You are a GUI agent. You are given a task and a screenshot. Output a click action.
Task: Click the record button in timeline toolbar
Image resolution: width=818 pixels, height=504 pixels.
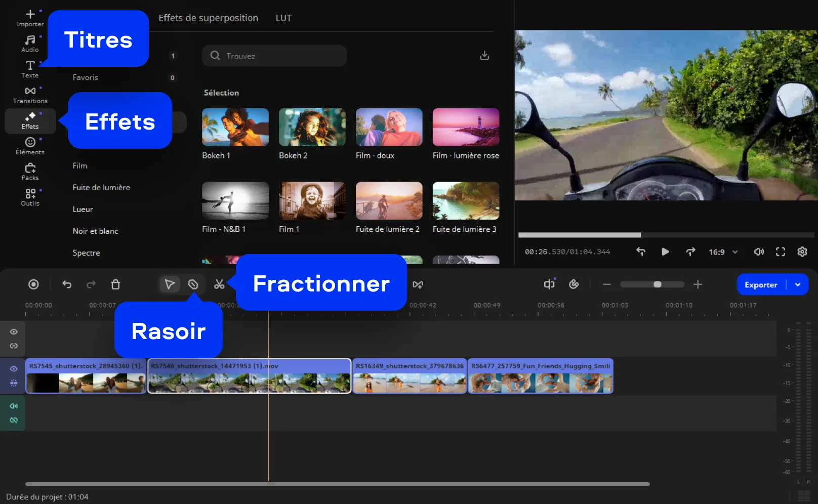coord(33,284)
